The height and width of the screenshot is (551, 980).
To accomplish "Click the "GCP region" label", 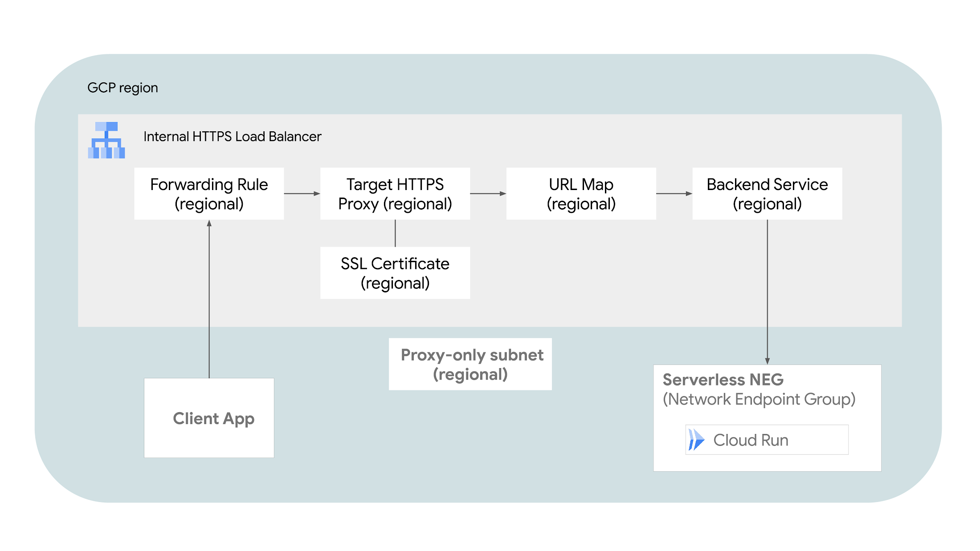I will coord(122,88).
